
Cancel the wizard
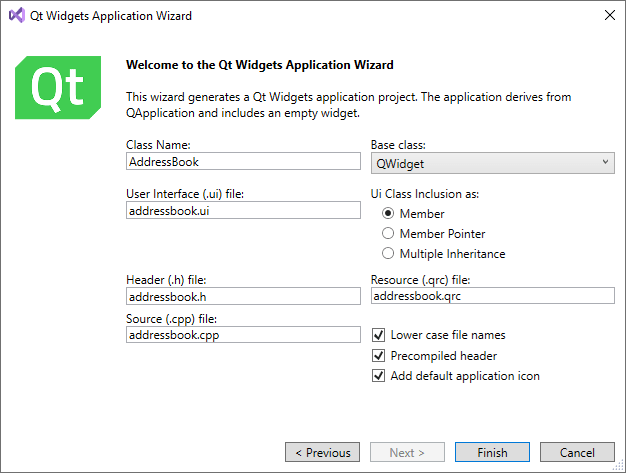(577, 452)
